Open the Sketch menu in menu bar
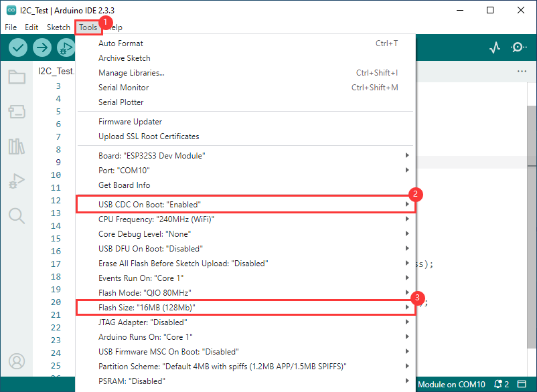 [58, 27]
